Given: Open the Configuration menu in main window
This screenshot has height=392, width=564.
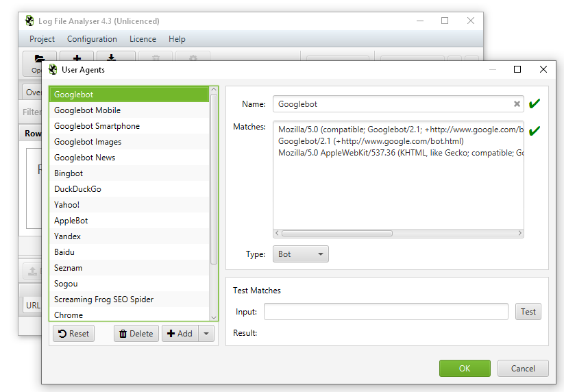Looking at the screenshot, I should pyautogui.click(x=92, y=39).
